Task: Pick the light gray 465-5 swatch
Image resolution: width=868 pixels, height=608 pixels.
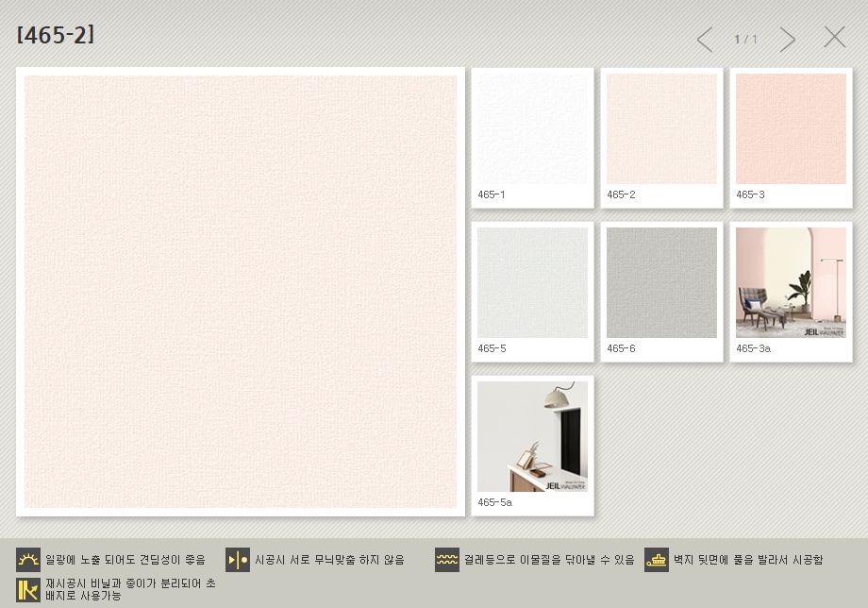Action: coord(532,282)
